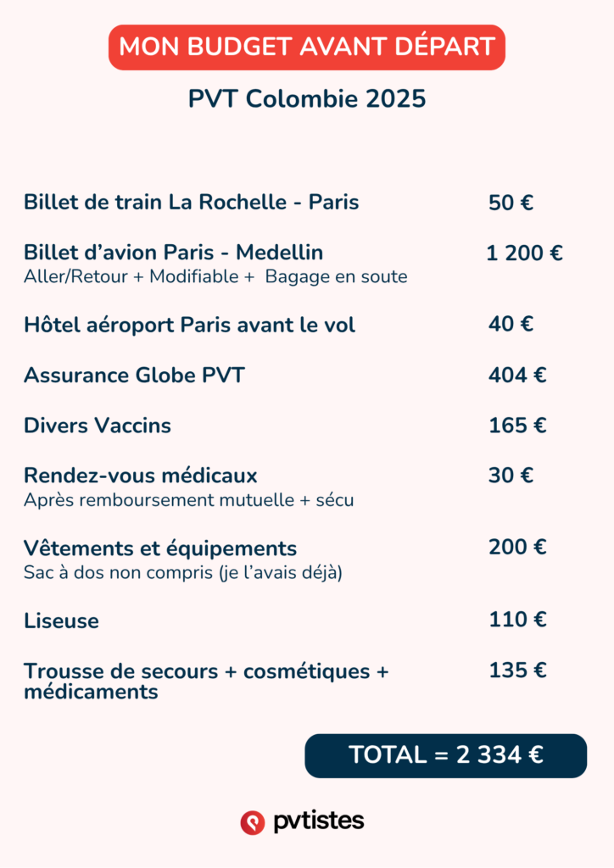Select the 'Billet d'avion Paris - Medellin' line
The width and height of the screenshot is (614, 868).
pos(173,253)
